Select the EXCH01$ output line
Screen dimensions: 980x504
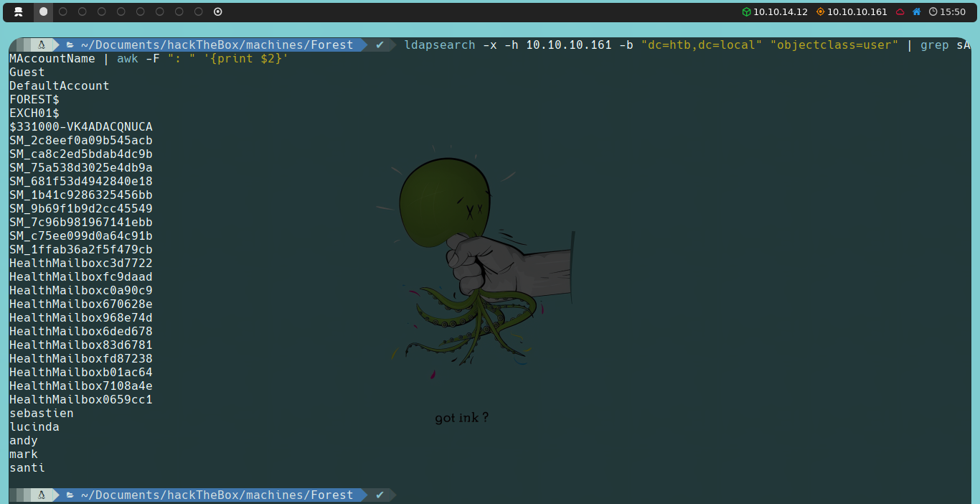(x=34, y=113)
